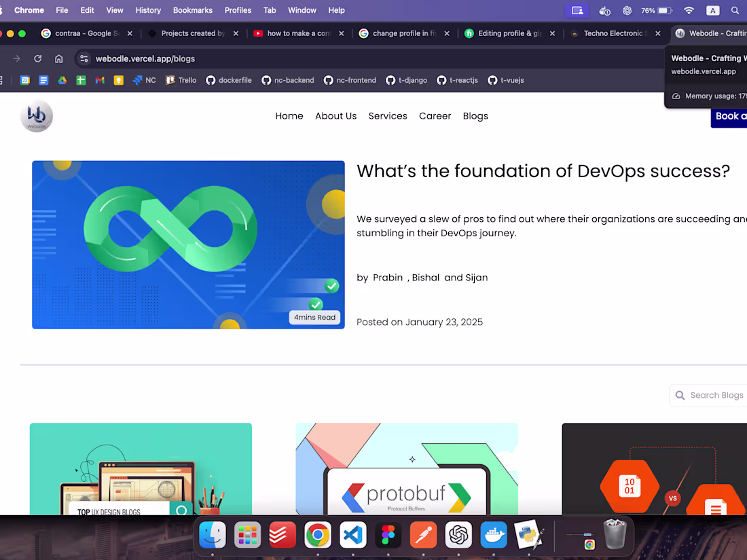This screenshot has height=560, width=747.
Task: Open the t-vuejs GitHub bookmark
Action: click(506, 80)
